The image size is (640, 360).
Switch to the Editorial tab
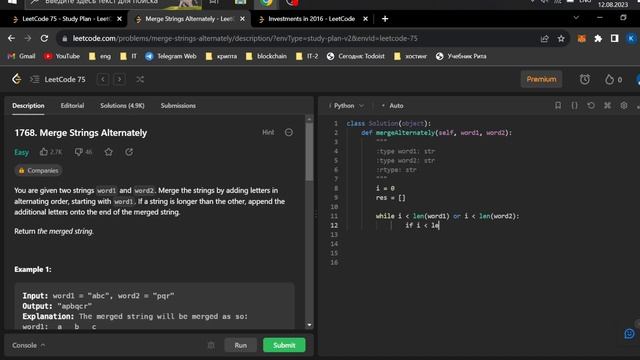pyautogui.click(x=72, y=106)
